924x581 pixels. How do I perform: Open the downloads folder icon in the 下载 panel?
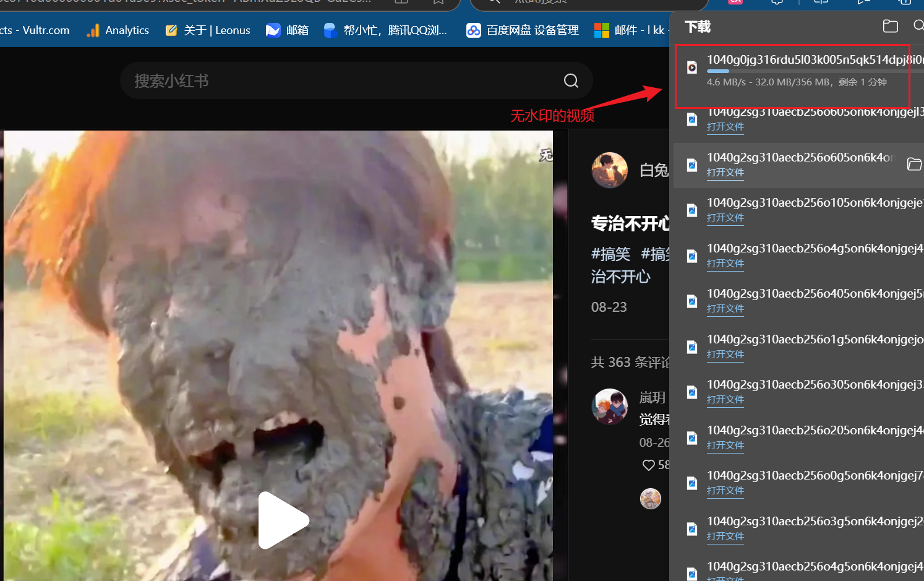[891, 27]
